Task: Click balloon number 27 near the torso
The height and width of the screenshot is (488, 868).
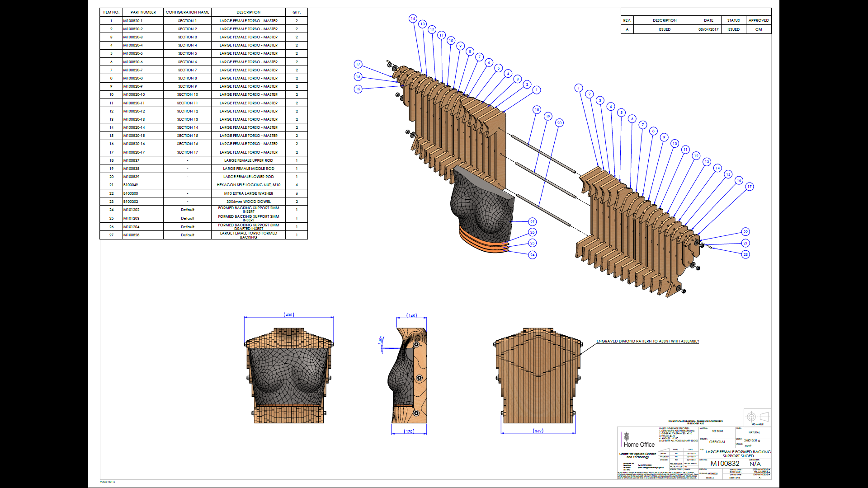Action: [532, 222]
